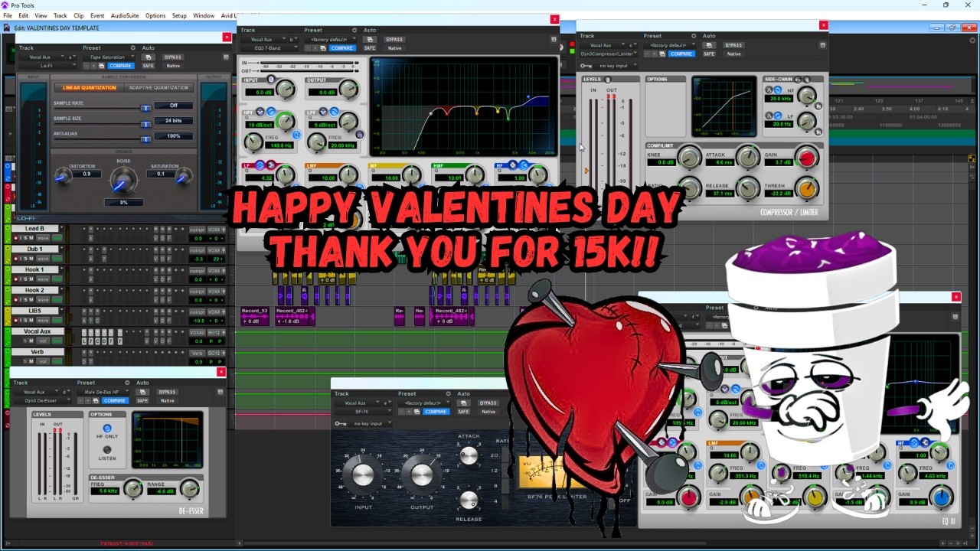The image size is (980, 551).
Task: Click the phase invert icon next to Compressor LEVELS
Action: coord(608,80)
